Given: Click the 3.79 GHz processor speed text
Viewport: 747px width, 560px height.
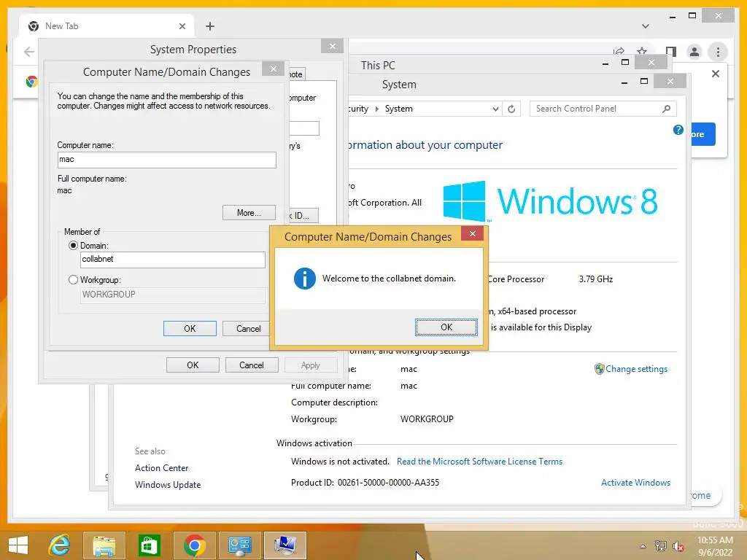Looking at the screenshot, I should [595, 279].
